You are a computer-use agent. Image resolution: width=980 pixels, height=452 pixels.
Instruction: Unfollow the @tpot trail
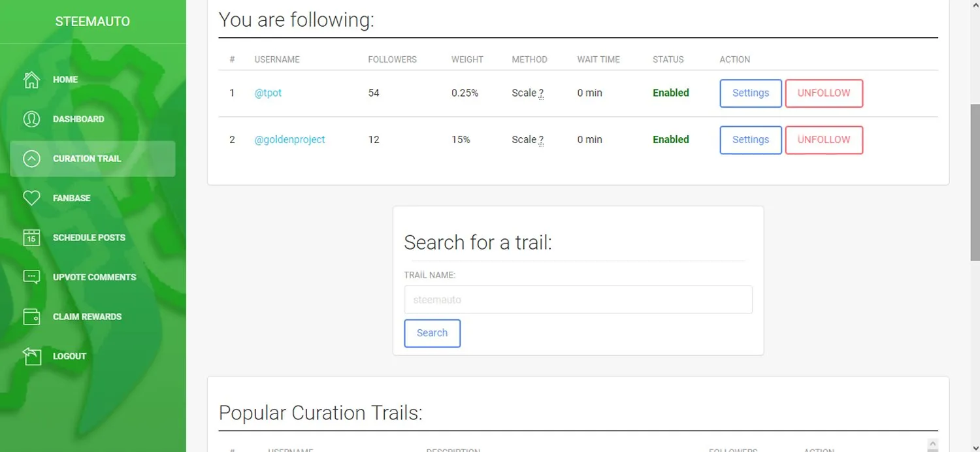click(x=824, y=93)
